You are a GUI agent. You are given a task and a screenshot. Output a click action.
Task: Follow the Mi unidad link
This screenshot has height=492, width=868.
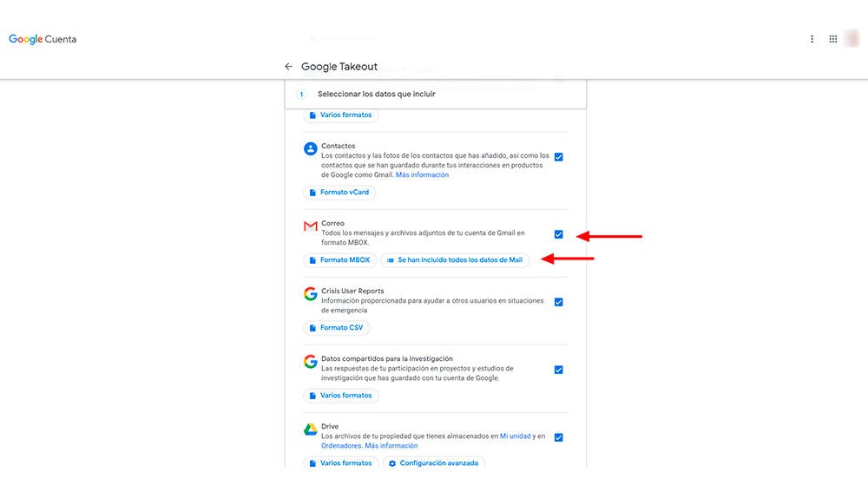coord(515,436)
